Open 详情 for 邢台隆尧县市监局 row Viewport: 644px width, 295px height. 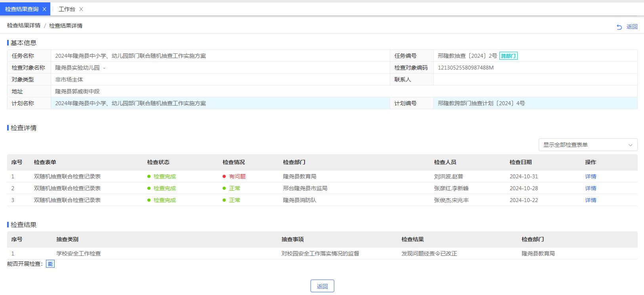tap(590, 188)
